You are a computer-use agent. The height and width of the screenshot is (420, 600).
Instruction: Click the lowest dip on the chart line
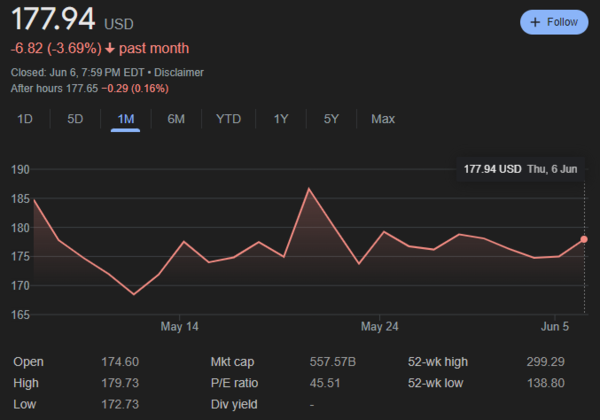(x=134, y=294)
